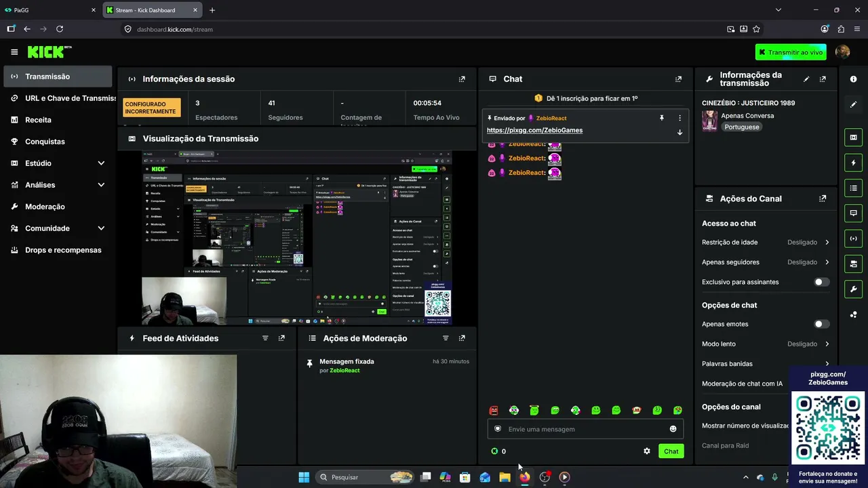Insert the heart-eyes green emote
The image size is (868, 488).
677,410
